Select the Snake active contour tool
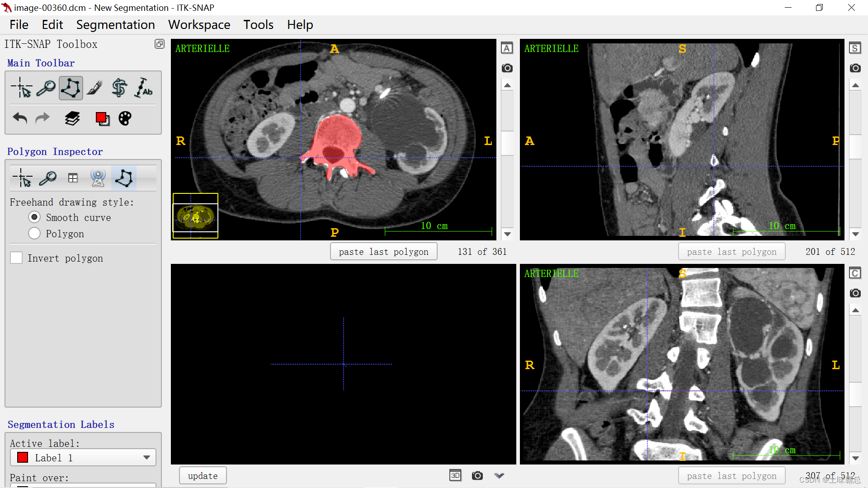This screenshot has height=488, width=868. coord(119,88)
